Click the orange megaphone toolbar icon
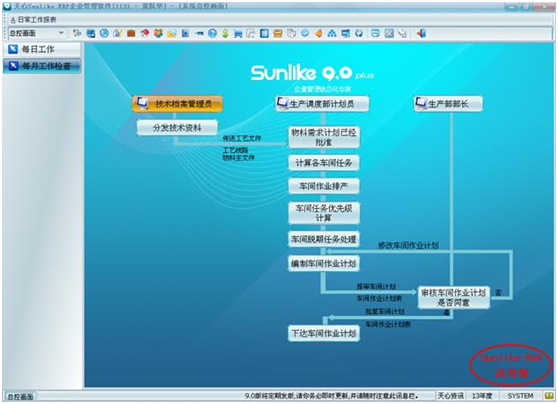 pos(319,33)
